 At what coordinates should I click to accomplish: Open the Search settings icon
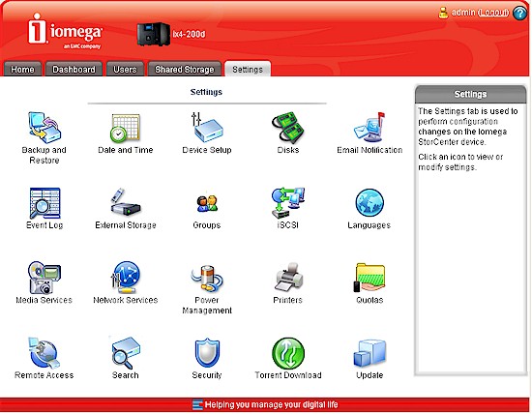click(125, 353)
